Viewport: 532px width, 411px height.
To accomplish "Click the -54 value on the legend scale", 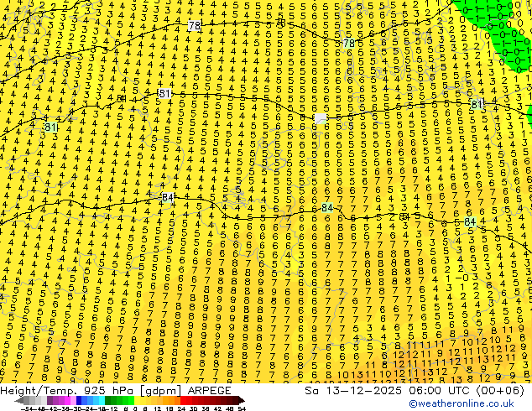I will pyautogui.click(x=27, y=408).
